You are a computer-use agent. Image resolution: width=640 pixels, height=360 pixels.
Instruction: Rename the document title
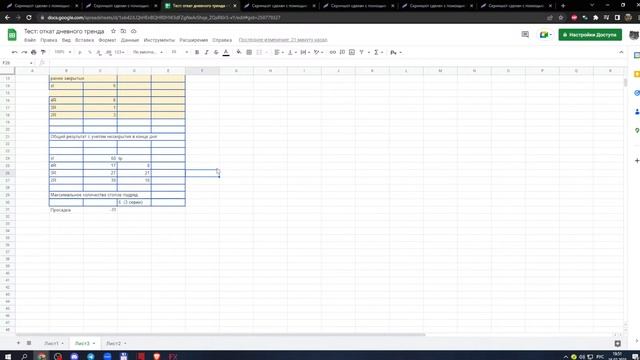tap(64, 31)
